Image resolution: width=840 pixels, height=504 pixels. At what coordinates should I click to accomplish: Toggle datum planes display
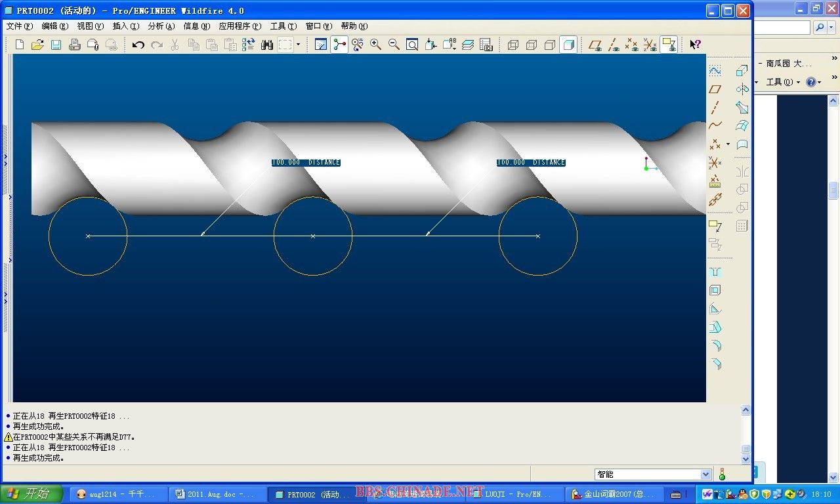(x=595, y=45)
